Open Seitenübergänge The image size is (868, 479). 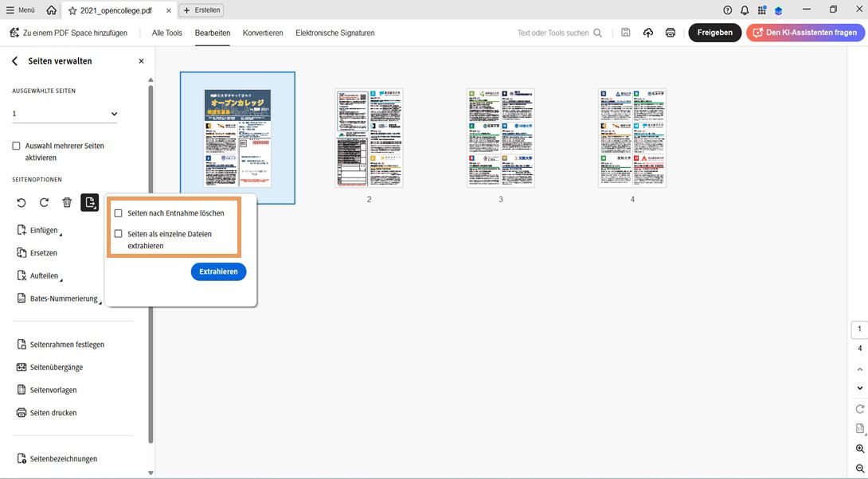tap(50, 367)
